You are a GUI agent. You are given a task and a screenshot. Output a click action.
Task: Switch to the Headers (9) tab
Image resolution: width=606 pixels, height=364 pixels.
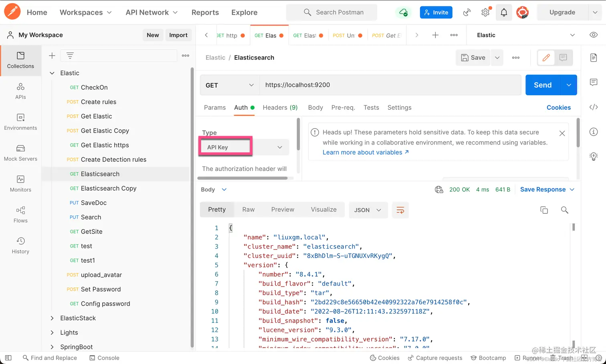point(280,107)
